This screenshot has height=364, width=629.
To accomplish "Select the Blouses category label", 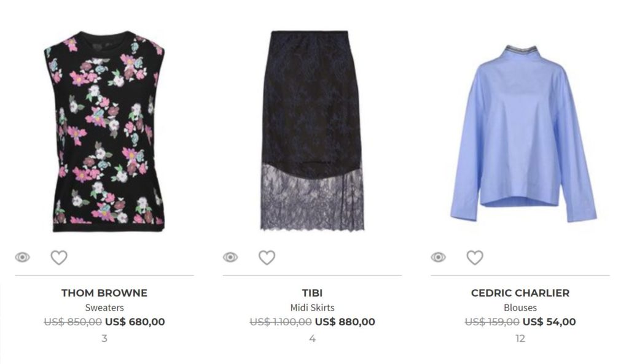I will coord(520,308).
